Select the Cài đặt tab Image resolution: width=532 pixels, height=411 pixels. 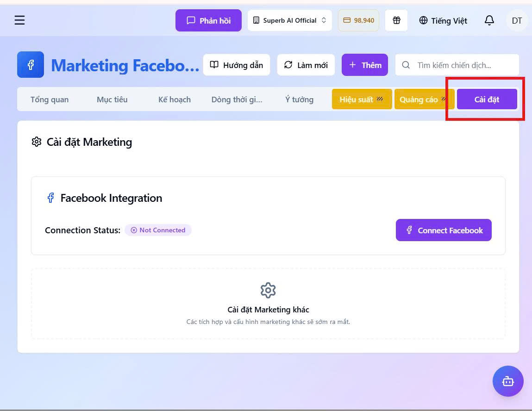pos(487,100)
